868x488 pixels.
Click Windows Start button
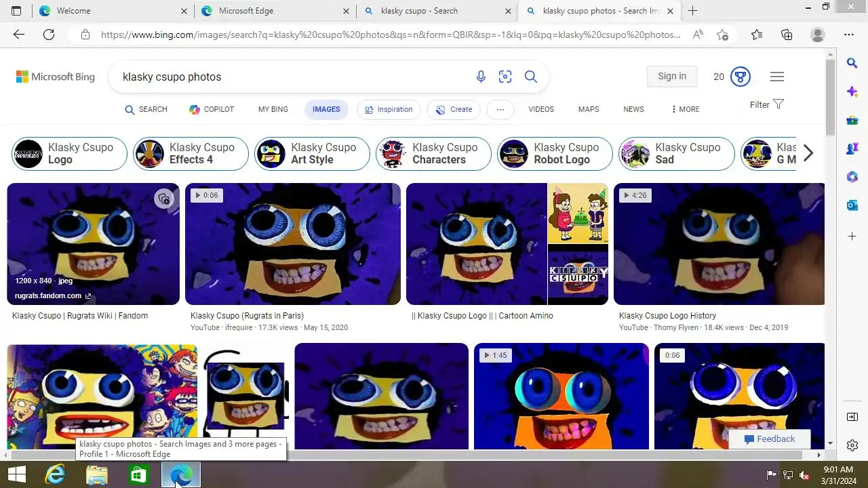16,474
